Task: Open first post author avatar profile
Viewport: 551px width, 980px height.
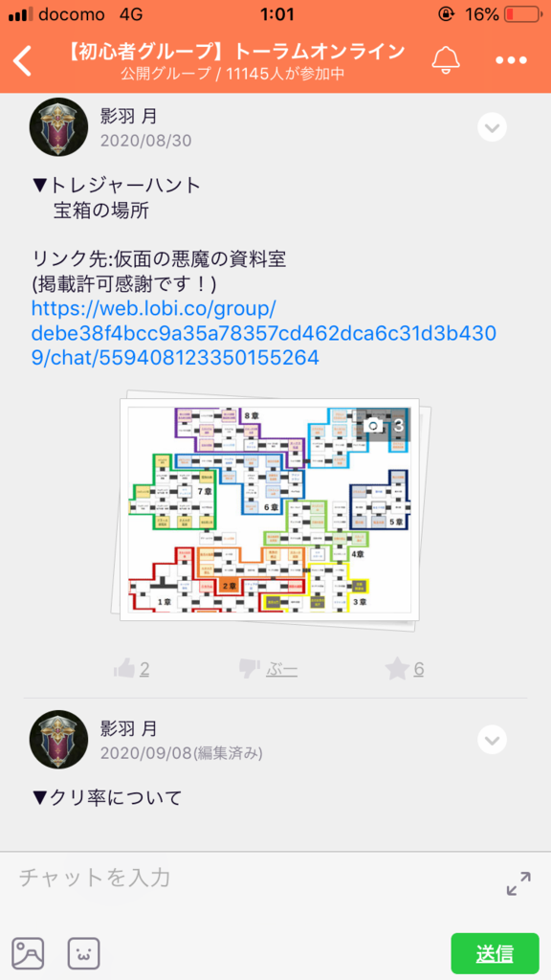Action: coord(58,127)
